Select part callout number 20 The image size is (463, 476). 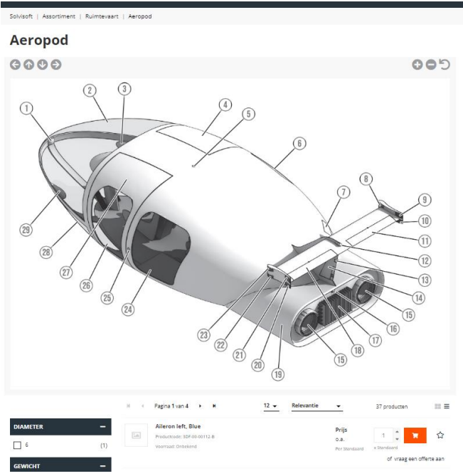[257, 365]
